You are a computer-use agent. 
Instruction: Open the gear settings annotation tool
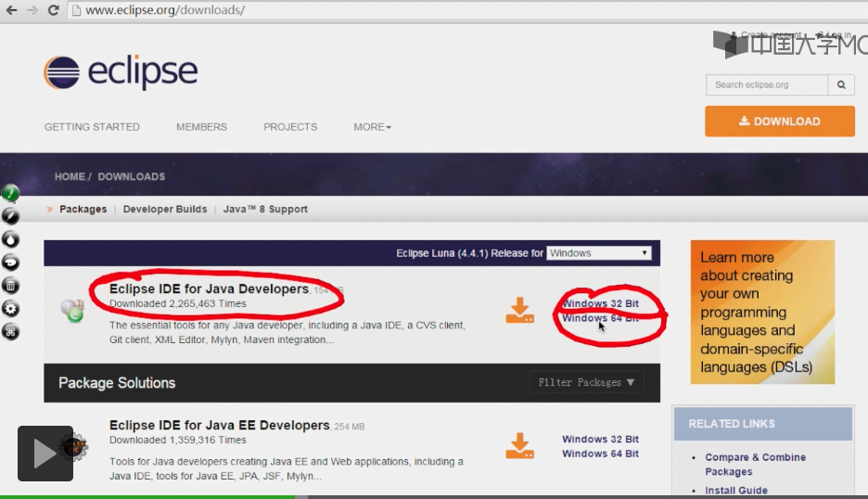click(x=10, y=309)
